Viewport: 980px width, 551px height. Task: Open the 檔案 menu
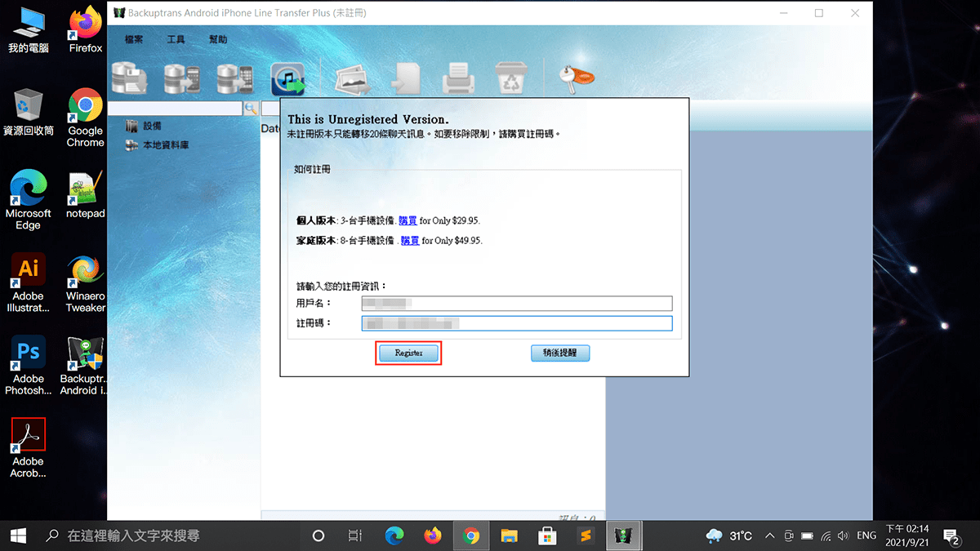(x=135, y=40)
